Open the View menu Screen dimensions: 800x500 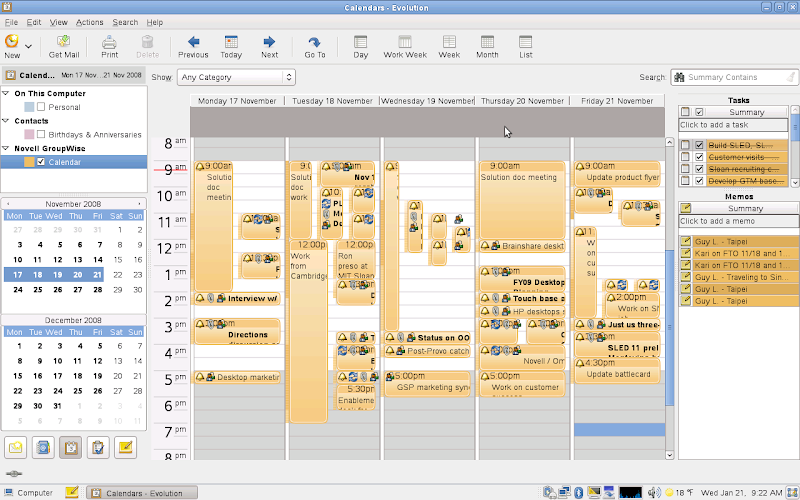tap(58, 22)
